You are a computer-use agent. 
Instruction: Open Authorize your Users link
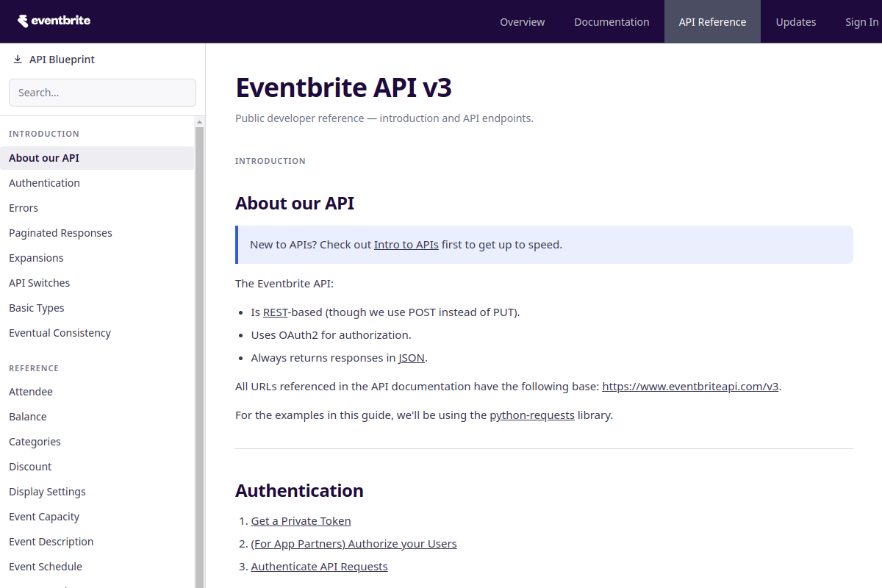(354, 544)
